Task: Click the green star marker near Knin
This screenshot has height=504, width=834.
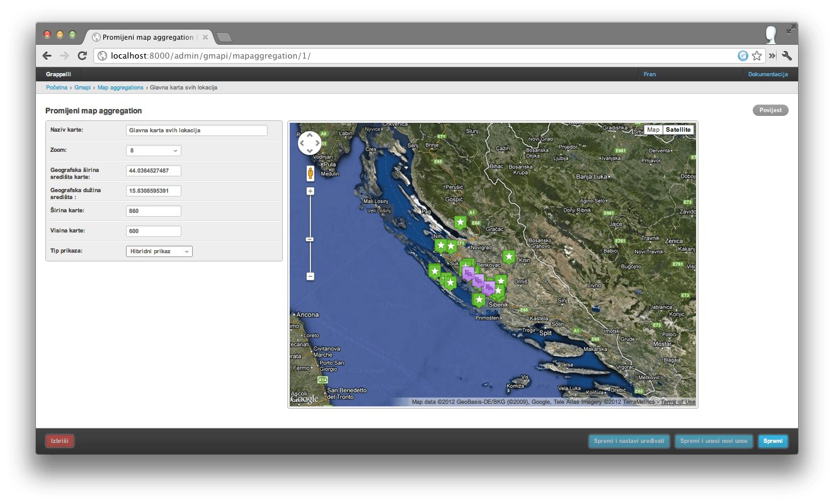Action: point(509,257)
